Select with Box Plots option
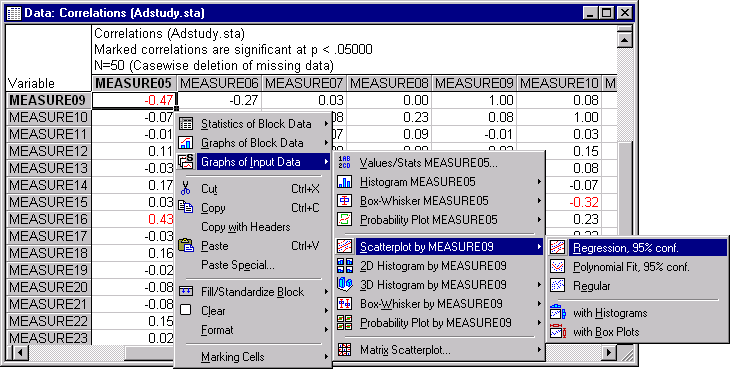Screen dimensions: 730x369 click(x=636, y=332)
